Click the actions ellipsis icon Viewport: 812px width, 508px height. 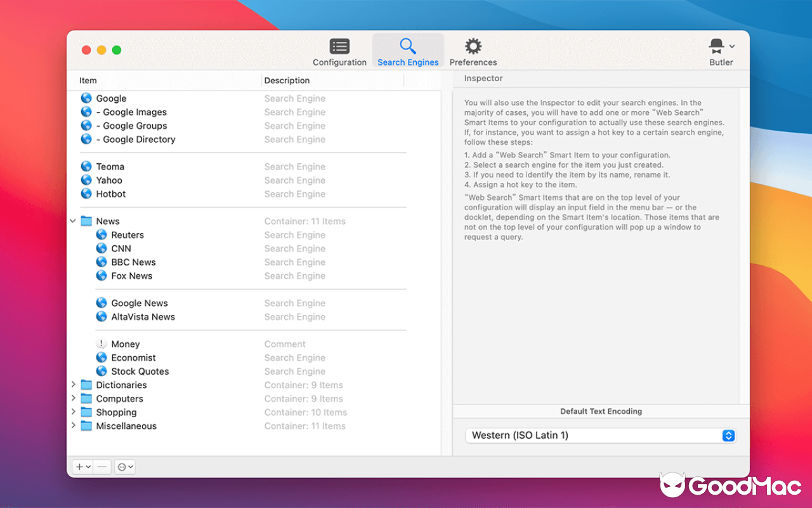click(121, 466)
